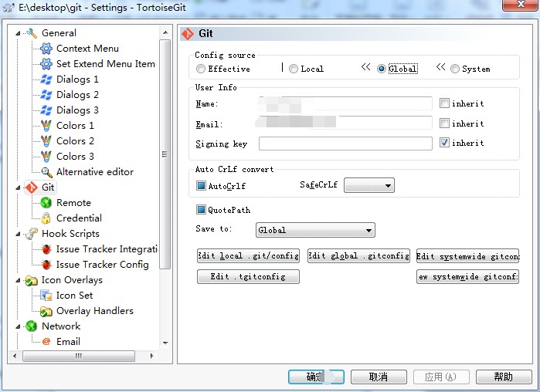Click Edit systemwide gitconfig button
Image resolution: width=540 pixels, height=392 pixels.
[467, 256]
